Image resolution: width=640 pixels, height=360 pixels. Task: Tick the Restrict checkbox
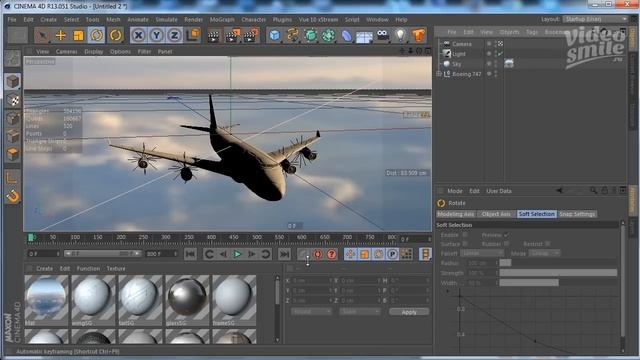click(547, 244)
